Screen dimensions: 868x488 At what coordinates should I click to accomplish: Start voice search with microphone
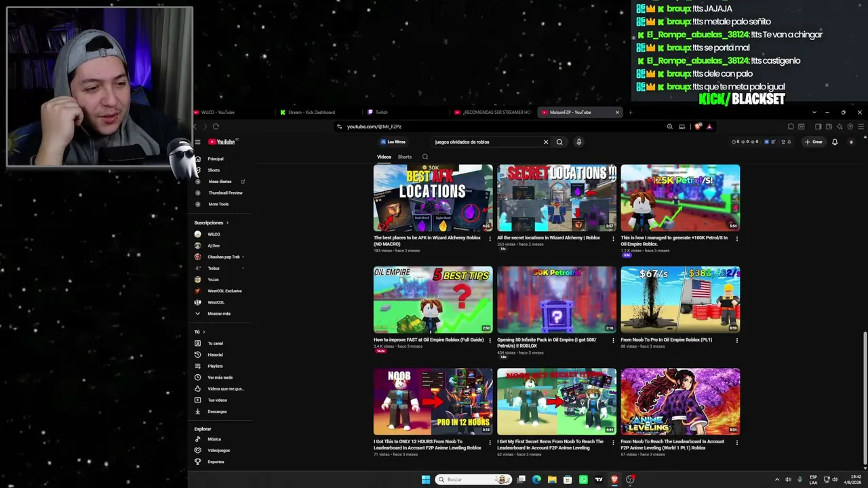coord(578,142)
